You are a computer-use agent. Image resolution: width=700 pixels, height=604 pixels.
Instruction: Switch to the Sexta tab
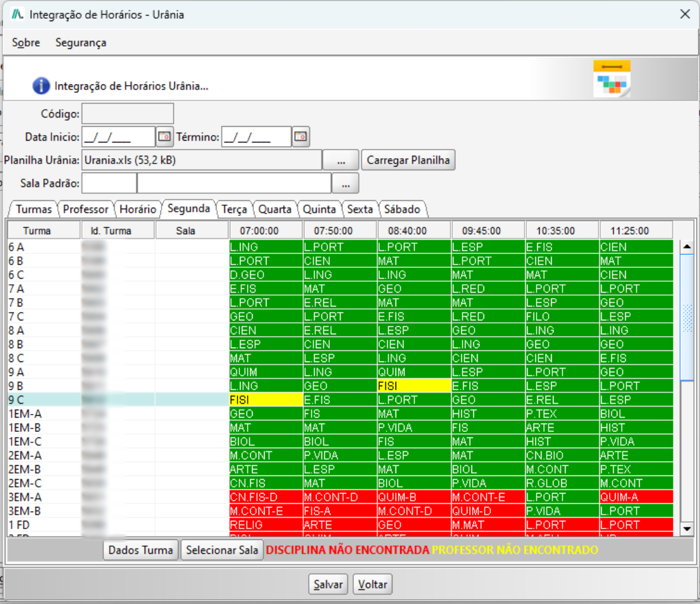click(x=360, y=209)
